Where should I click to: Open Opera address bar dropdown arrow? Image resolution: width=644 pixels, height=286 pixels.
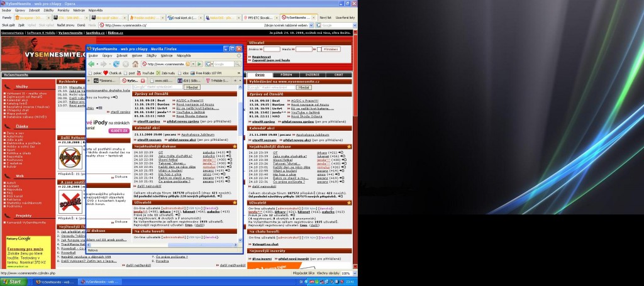coord(311,25)
